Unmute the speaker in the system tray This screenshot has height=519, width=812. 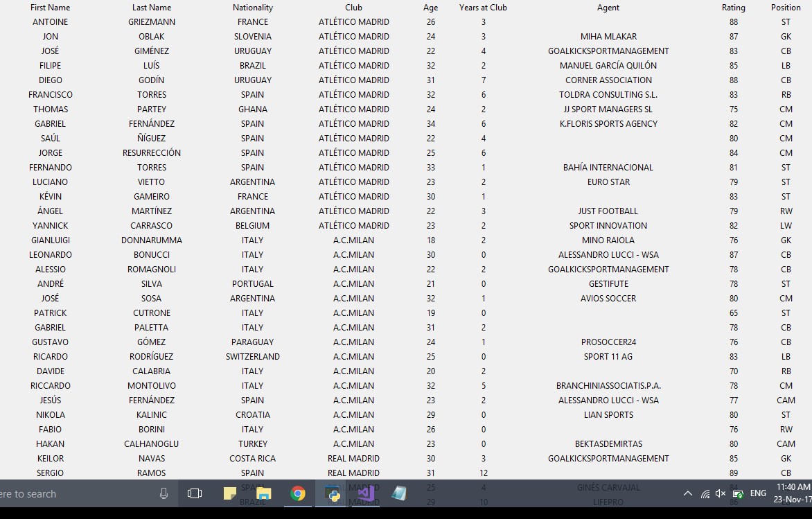tap(720, 493)
